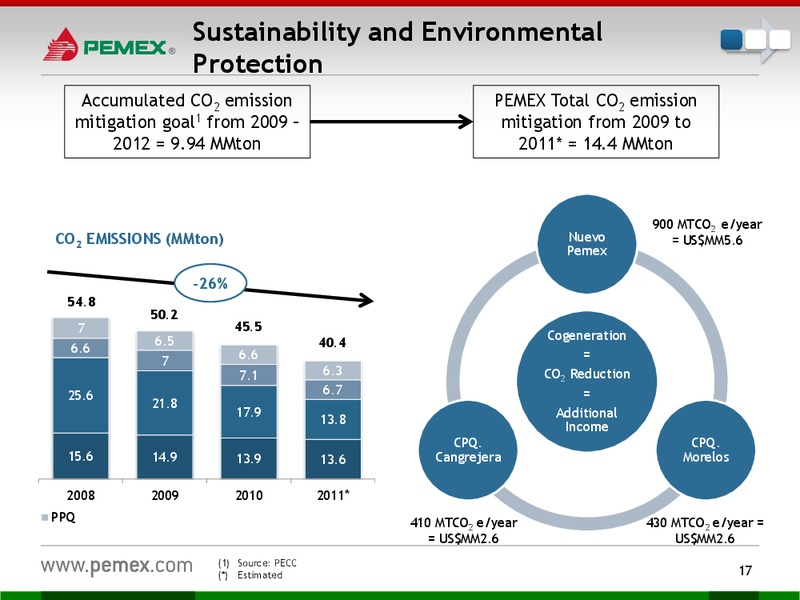Select the CPQ. Cangrejera circle

click(468, 450)
